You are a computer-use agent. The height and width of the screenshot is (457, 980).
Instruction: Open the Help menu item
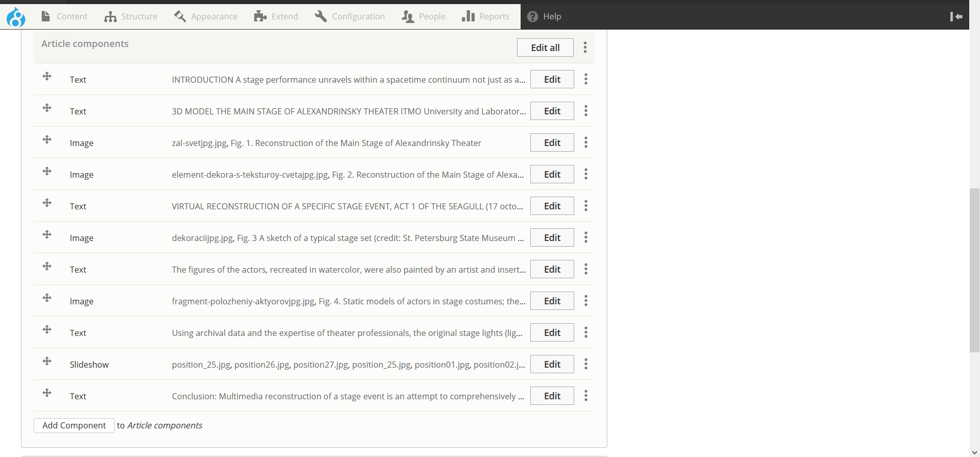(544, 17)
